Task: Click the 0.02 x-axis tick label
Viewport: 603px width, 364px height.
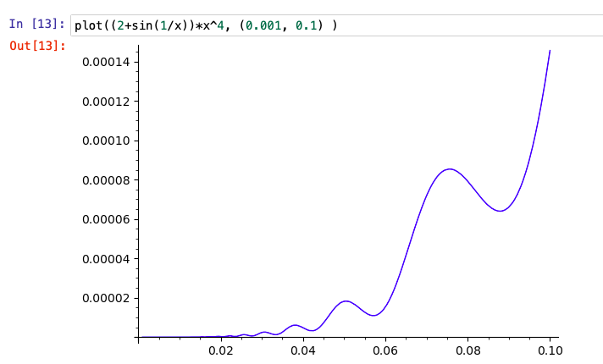Action: coord(220,350)
